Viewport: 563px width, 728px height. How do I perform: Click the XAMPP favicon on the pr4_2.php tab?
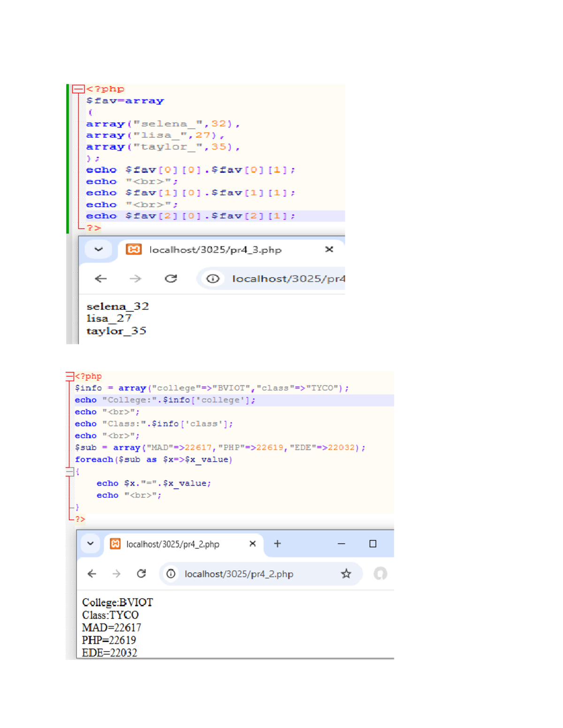115,544
